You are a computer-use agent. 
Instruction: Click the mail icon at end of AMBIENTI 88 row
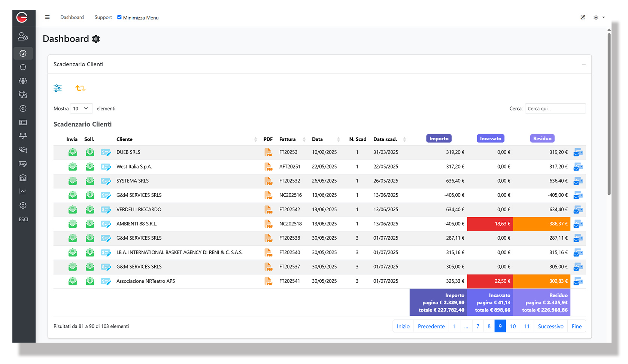click(578, 224)
